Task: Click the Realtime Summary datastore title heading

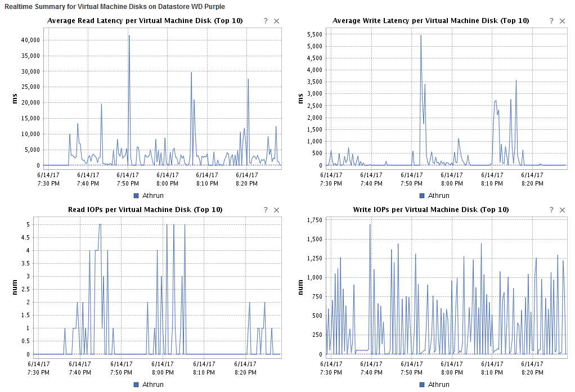Action: click(113, 6)
